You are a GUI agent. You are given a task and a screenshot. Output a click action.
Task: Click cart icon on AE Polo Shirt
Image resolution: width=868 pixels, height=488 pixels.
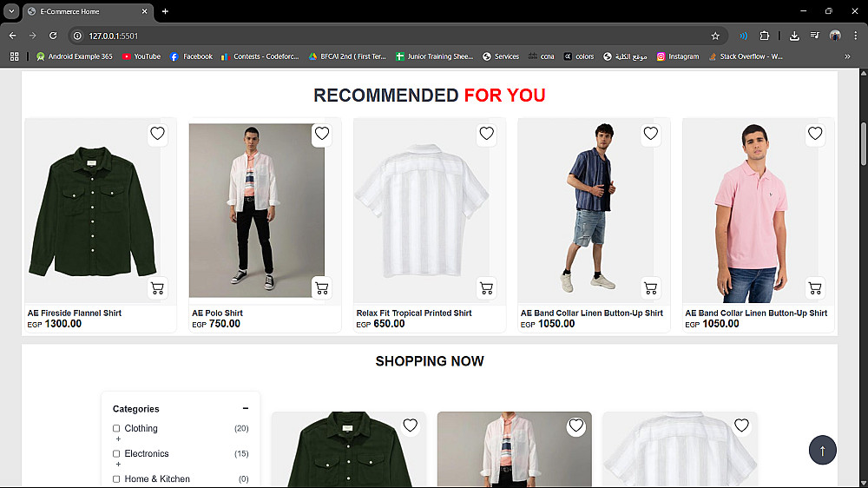(x=321, y=288)
